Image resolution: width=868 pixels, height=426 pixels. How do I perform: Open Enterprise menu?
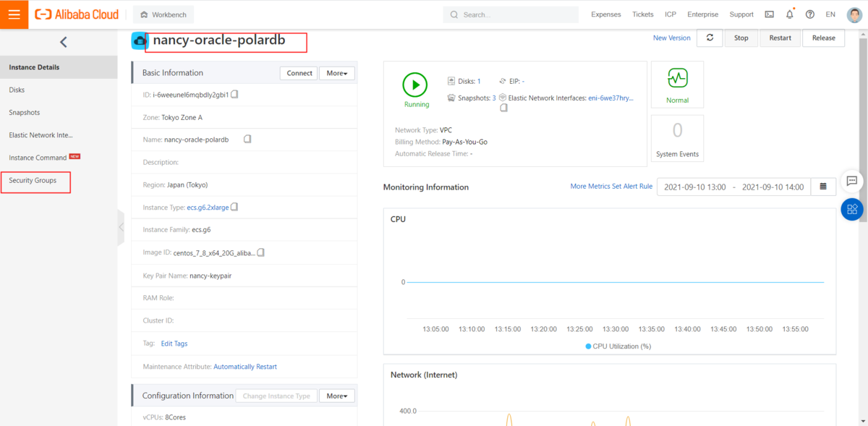pyautogui.click(x=702, y=14)
